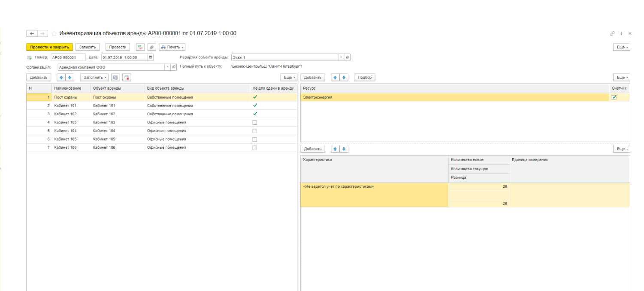
Task: Open the Иерархия объекта аренды record button
Action: tap(348, 57)
